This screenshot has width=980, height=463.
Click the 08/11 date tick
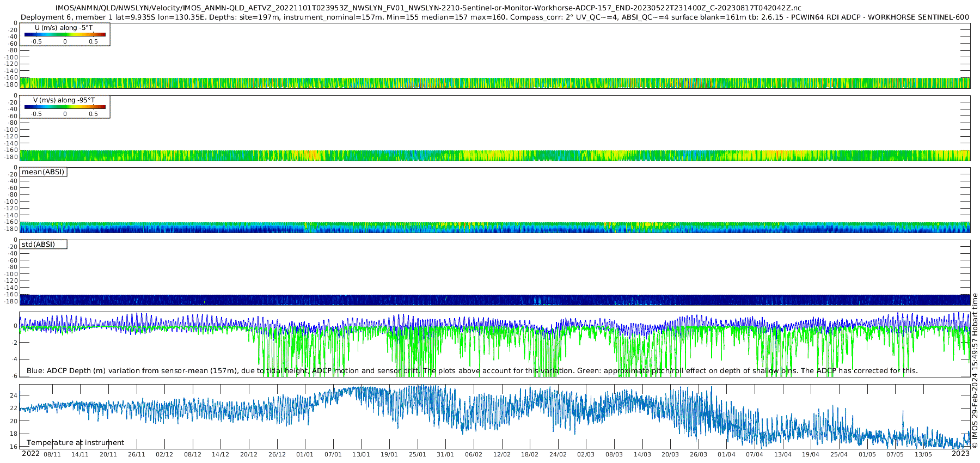pos(52,454)
